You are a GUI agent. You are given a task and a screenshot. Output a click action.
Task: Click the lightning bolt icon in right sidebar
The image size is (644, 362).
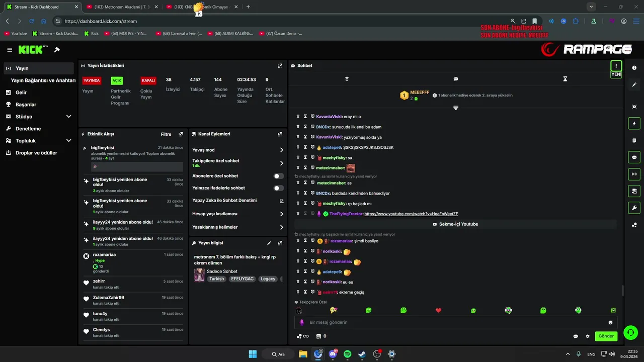coord(634,124)
